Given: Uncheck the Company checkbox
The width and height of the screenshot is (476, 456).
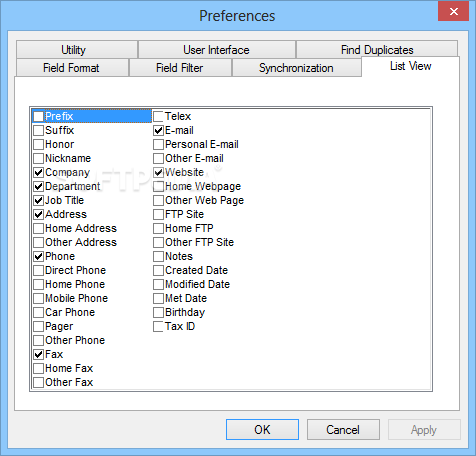Looking at the screenshot, I should 39,172.
